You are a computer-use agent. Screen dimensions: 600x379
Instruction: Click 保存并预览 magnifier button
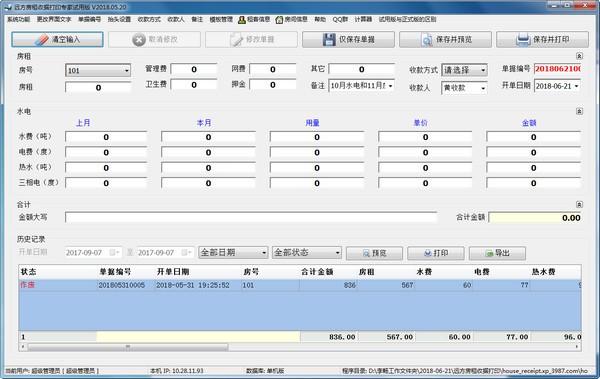point(445,39)
